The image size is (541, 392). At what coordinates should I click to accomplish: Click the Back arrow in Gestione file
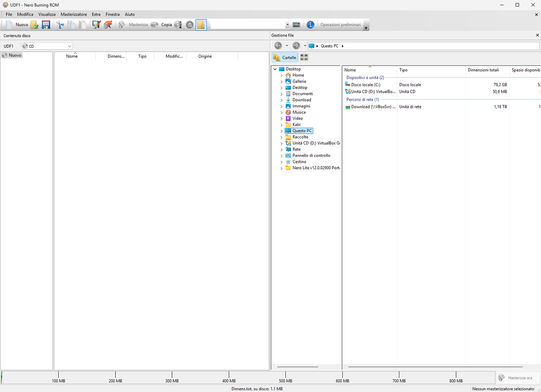click(278, 46)
